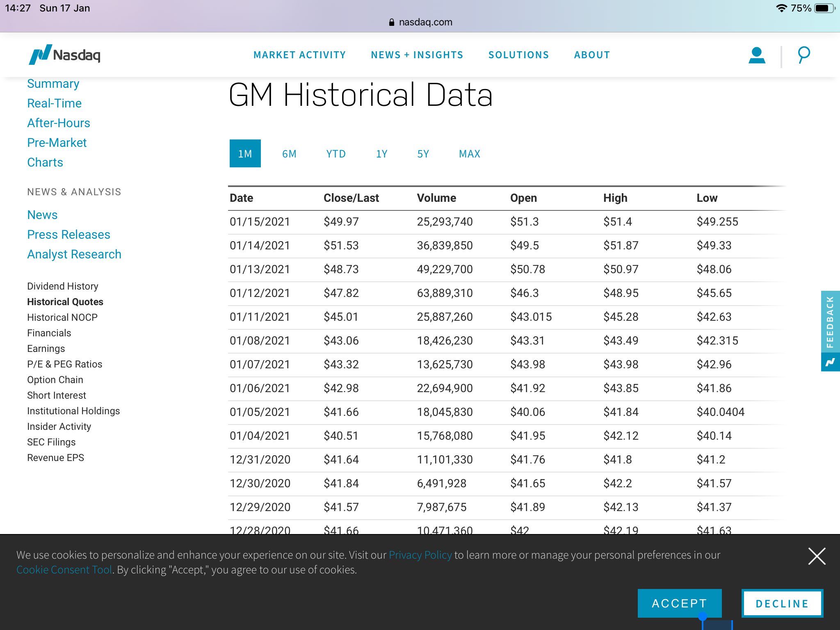Click the $42.13 high price cell
The image size is (840, 630).
621,507
